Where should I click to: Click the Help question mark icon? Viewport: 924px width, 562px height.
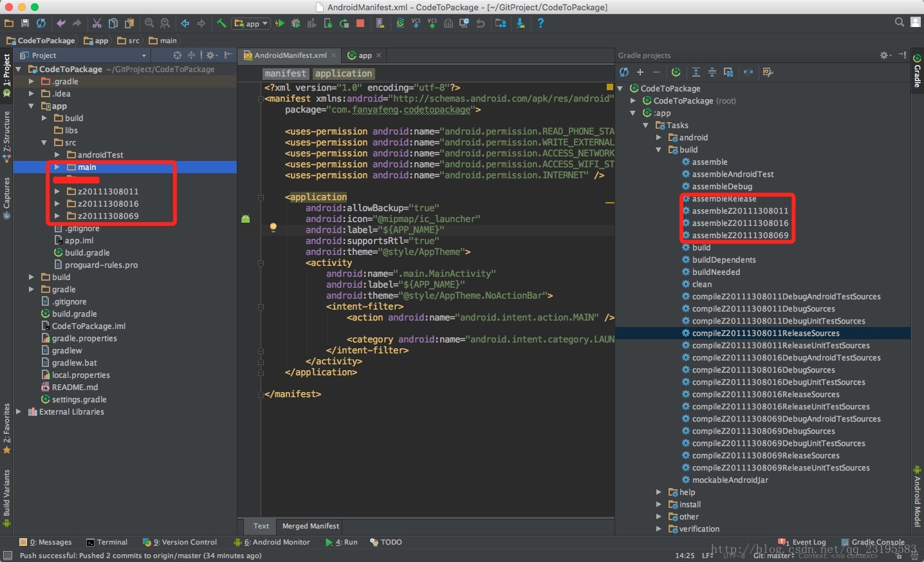click(x=541, y=23)
